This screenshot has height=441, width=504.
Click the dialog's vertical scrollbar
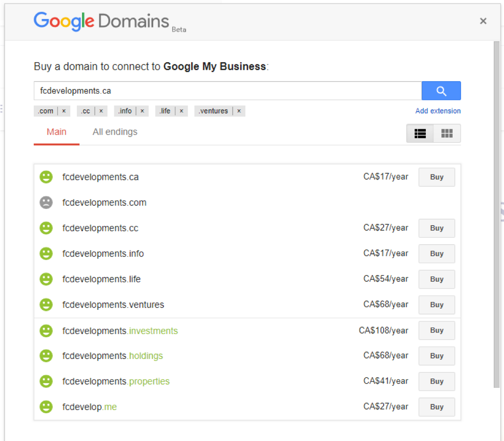click(497, 213)
